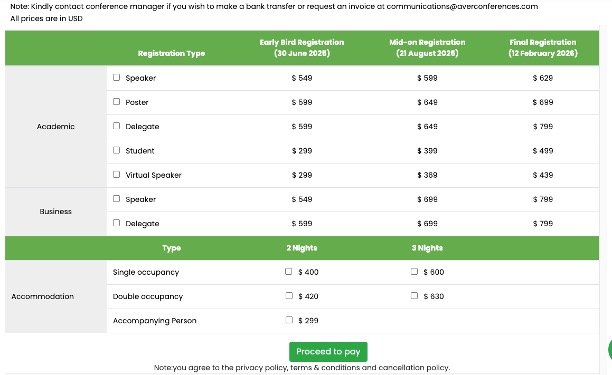Click the Business category cell
This screenshot has width=612, height=375.
(55, 211)
